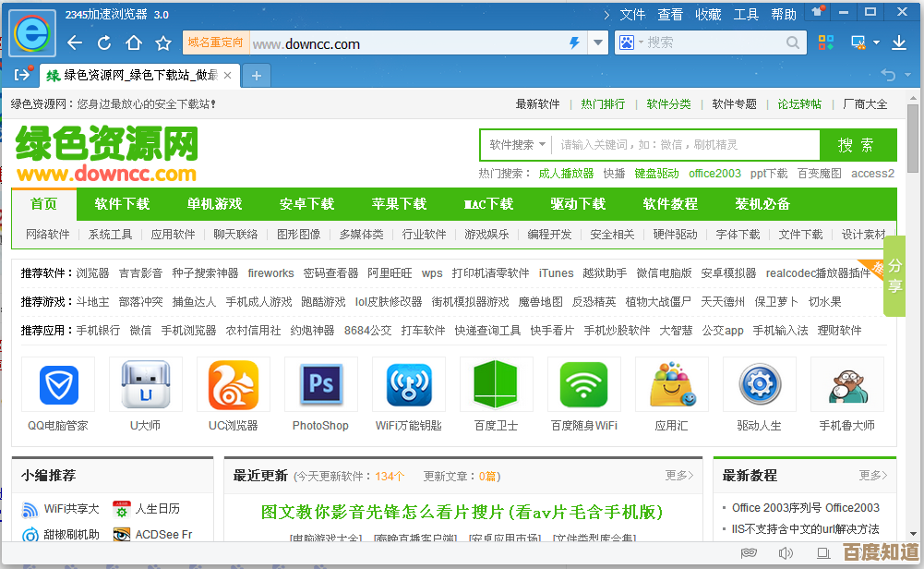This screenshot has width=924, height=569.
Task: Go to browser home page icon
Action: point(134,43)
